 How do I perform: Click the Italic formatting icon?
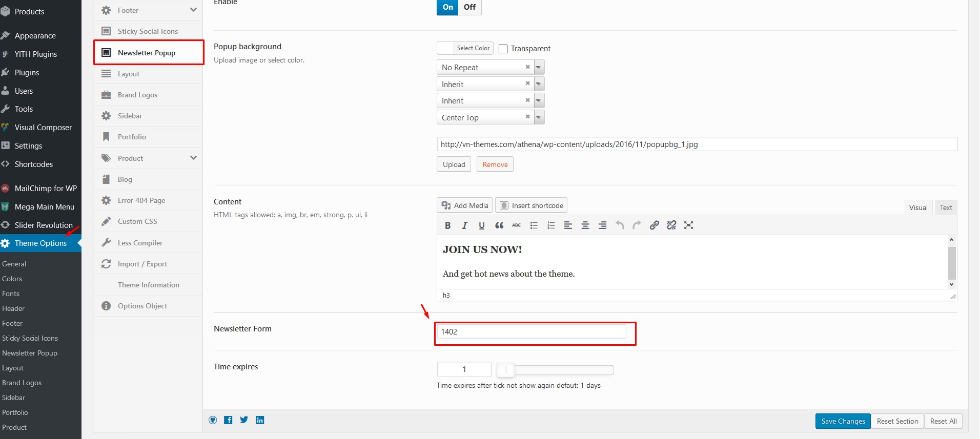click(464, 225)
